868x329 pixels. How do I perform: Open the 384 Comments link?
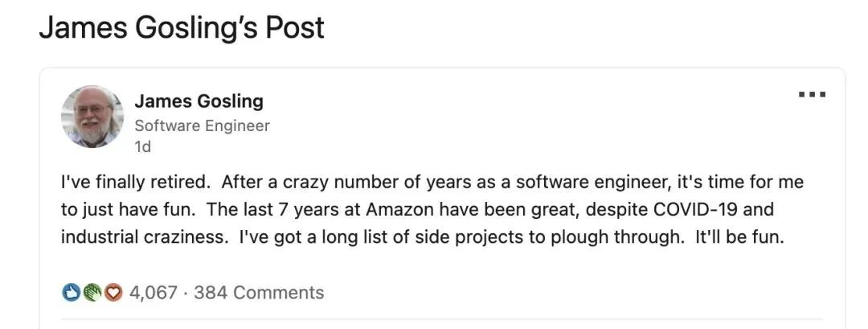259,293
